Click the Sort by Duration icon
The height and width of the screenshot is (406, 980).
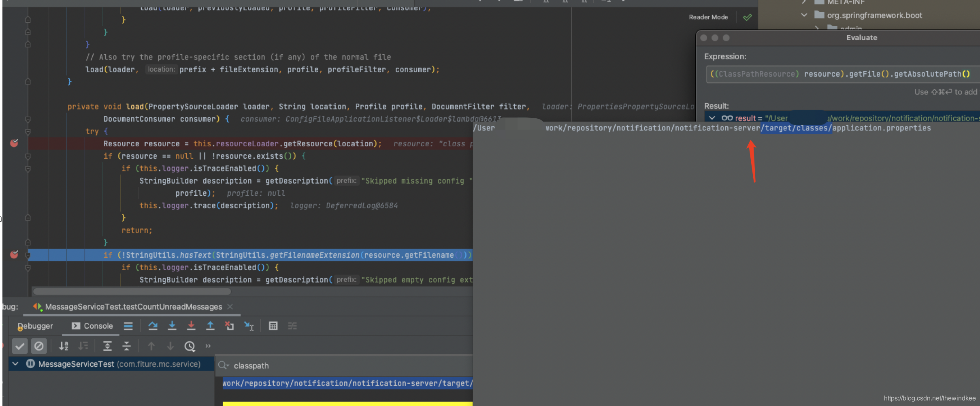(x=83, y=346)
